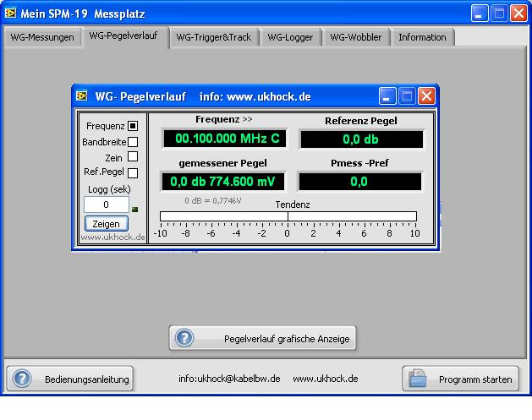Click the Tendenz indicator bar

point(288,216)
